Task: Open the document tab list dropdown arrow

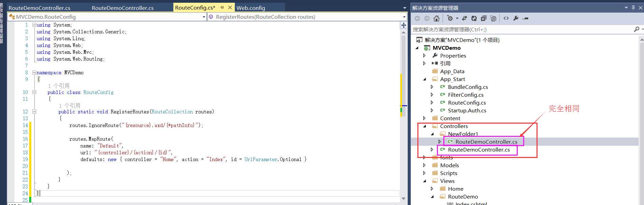Action: pyautogui.click(x=404, y=8)
